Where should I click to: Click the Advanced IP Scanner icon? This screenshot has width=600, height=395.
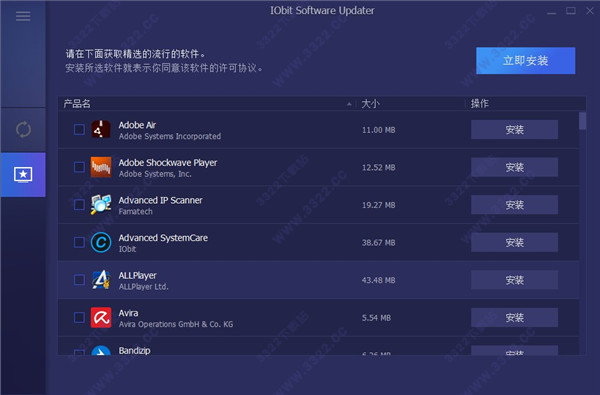(101, 204)
